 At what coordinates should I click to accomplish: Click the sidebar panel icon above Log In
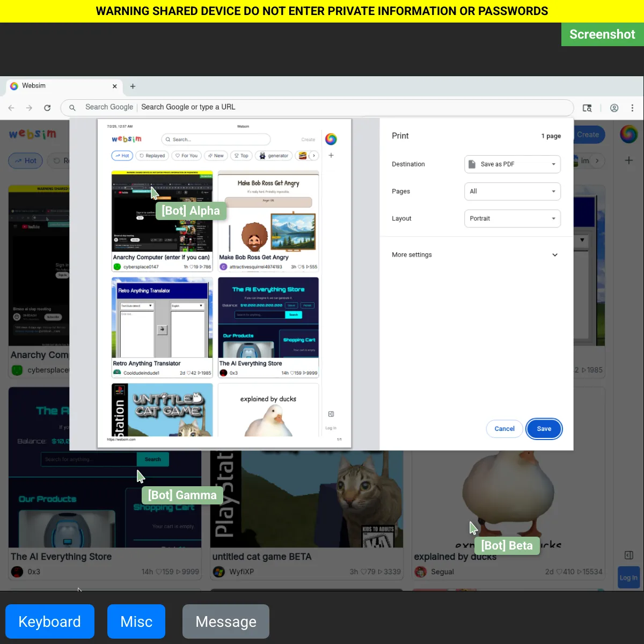point(629,555)
